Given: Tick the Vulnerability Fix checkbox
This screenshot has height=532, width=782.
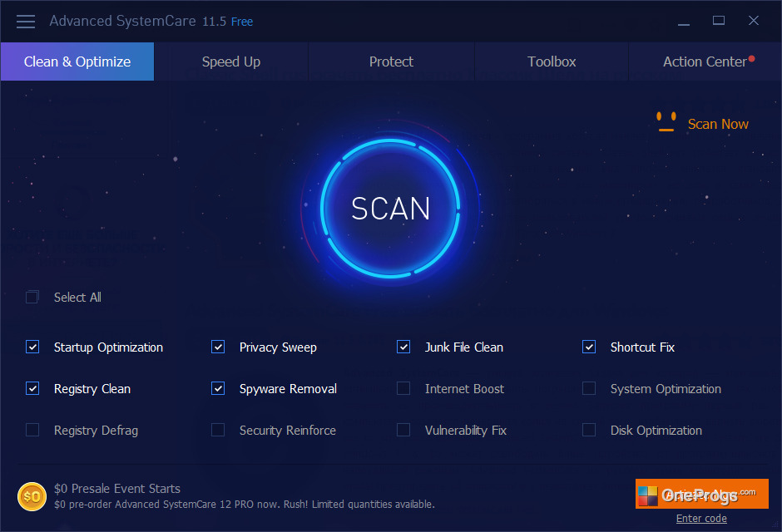Looking at the screenshot, I should [x=403, y=430].
